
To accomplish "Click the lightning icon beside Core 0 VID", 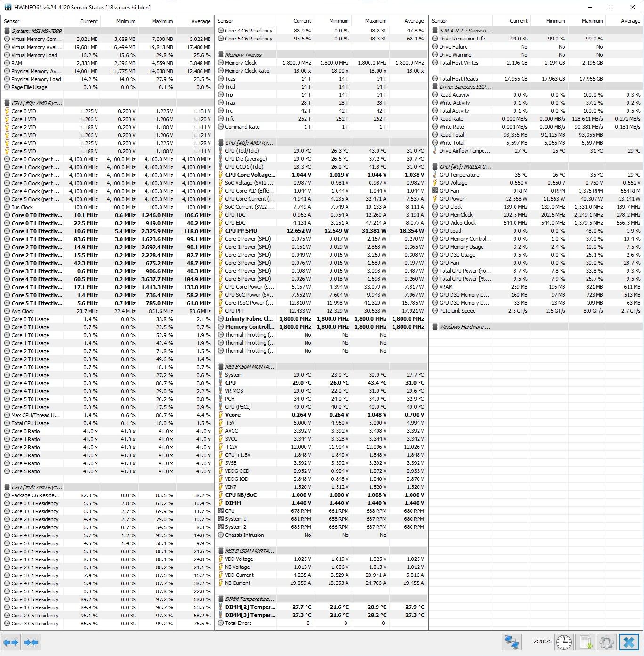I will (x=7, y=111).
